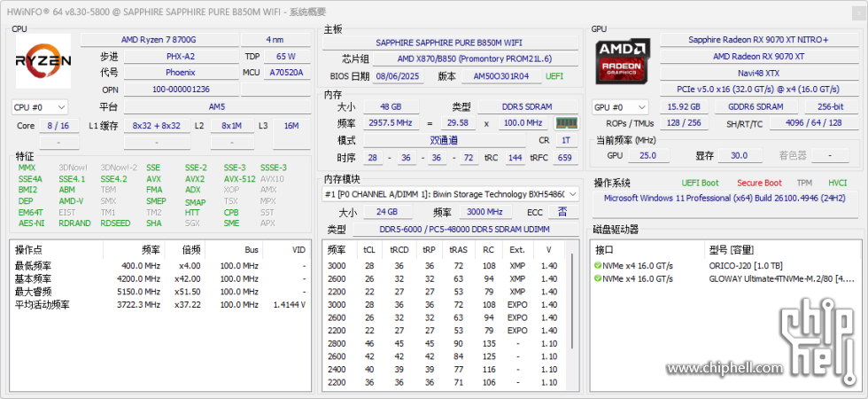
Task: Expand the memory module selector showing Biwin Storage
Action: (451, 194)
